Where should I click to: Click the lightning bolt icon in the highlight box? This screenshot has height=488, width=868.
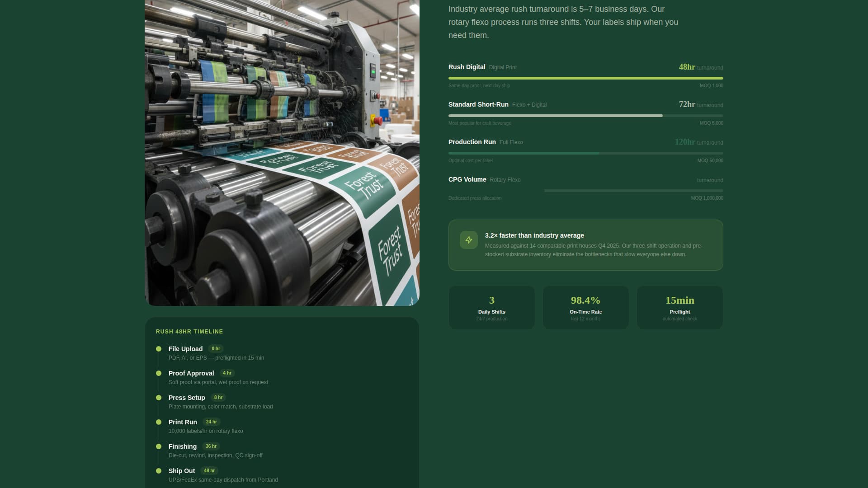pyautogui.click(x=468, y=240)
